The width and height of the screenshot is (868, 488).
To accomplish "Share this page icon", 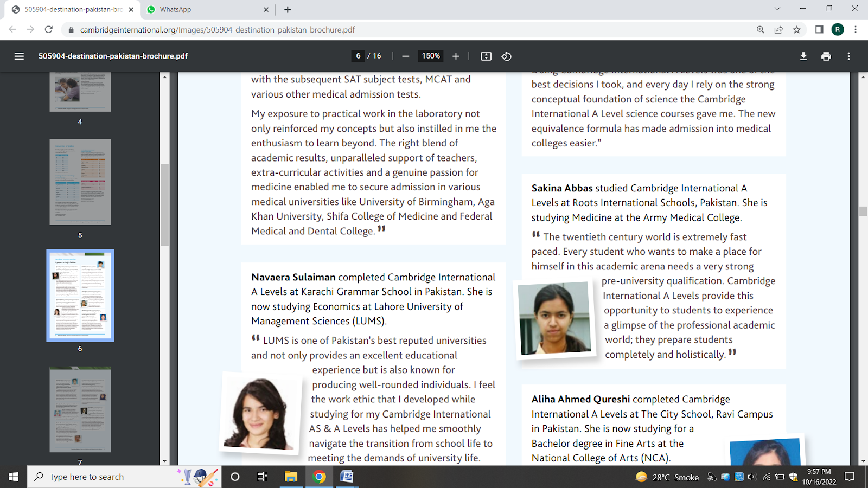I will tap(778, 30).
